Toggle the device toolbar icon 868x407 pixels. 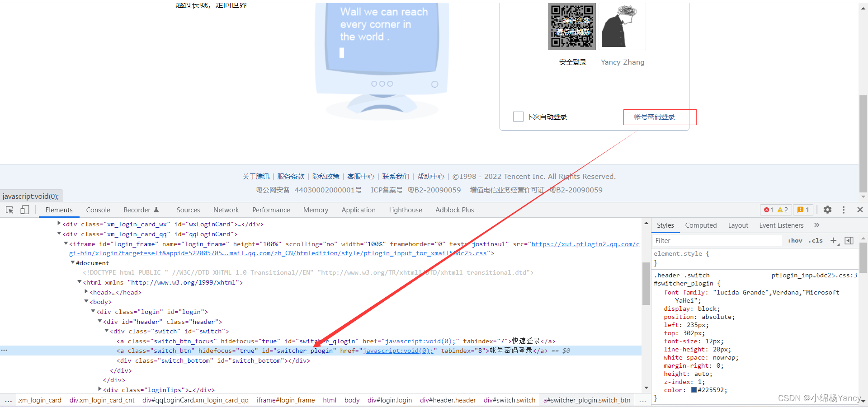(24, 210)
